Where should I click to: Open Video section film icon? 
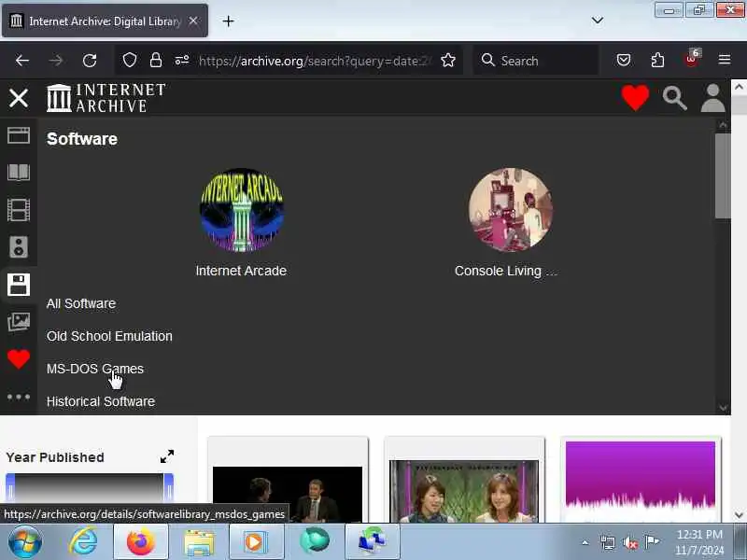coord(19,210)
